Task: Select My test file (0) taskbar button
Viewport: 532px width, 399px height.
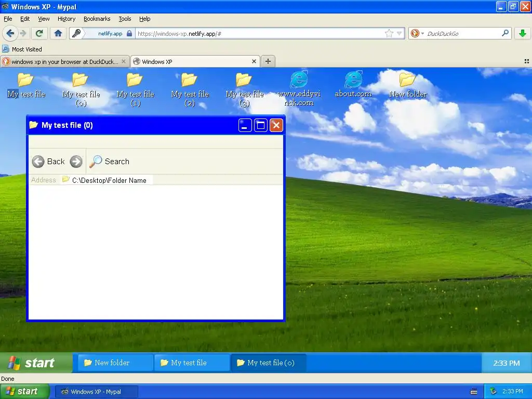Action: (269, 363)
